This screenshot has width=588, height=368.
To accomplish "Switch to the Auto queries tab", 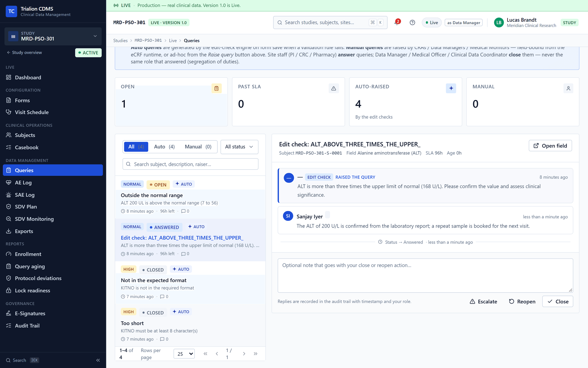I will tap(164, 147).
